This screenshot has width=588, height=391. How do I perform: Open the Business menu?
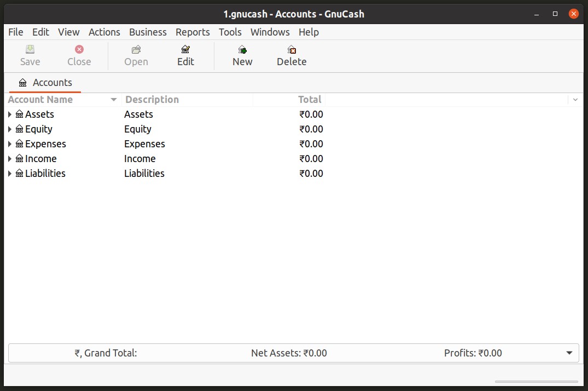pos(148,32)
